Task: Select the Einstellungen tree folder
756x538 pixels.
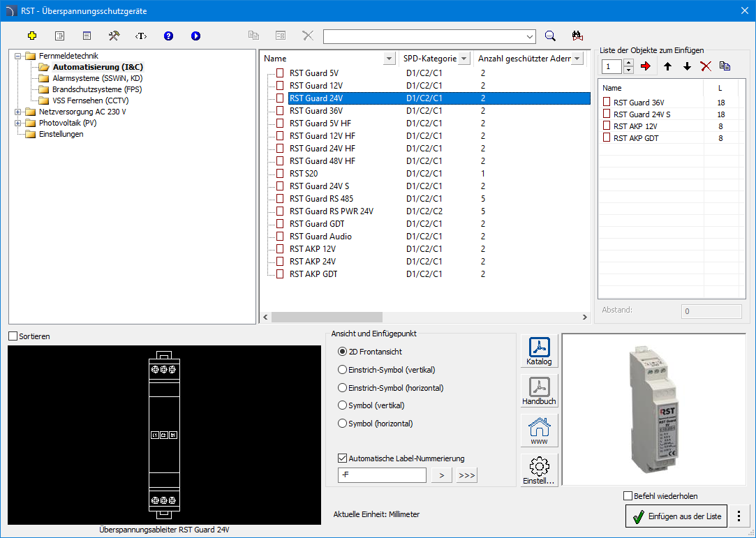Action: (61, 134)
